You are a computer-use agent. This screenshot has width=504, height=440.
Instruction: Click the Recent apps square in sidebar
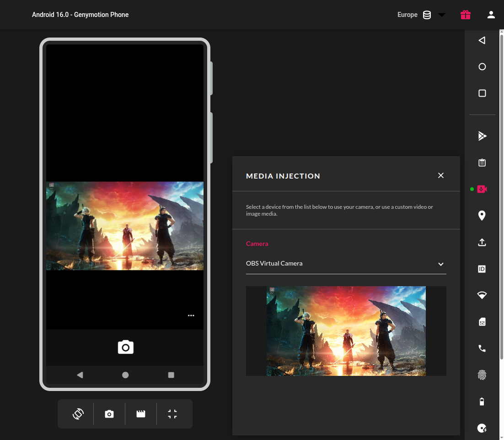[482, 93]
